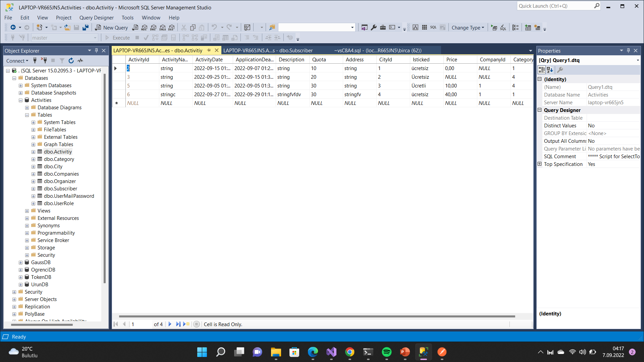Go to next row in grid navigator
Screen dimensions: 644x362
click(x=170, y=324)
